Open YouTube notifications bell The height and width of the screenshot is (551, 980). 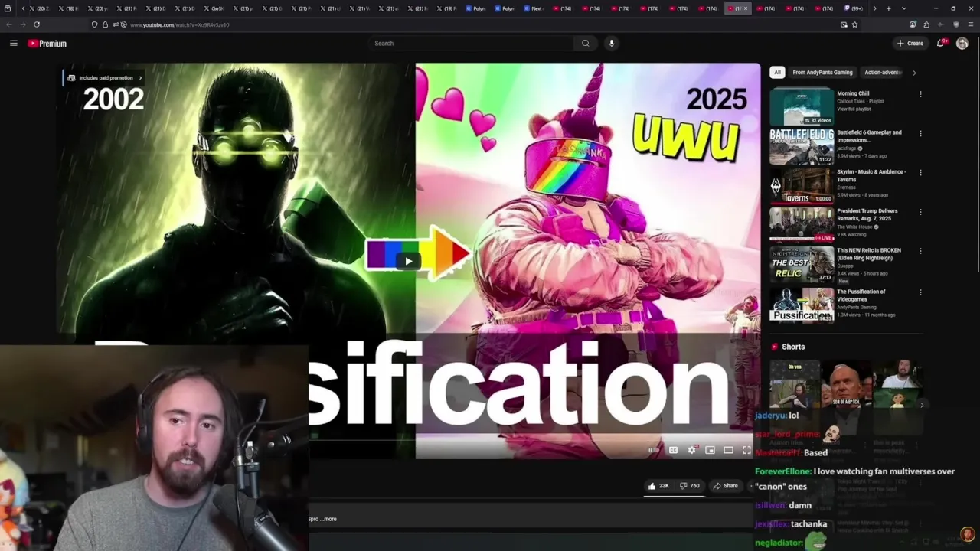(941, 44)
